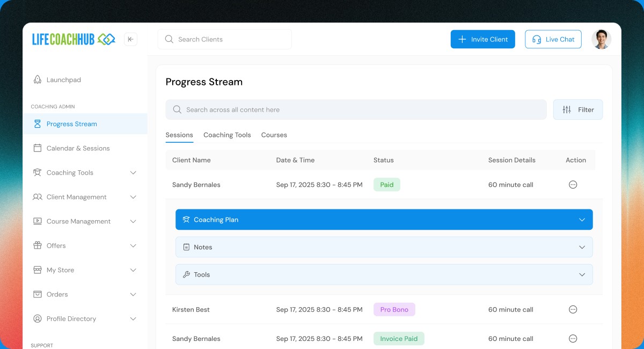Focus the Search Clients field
This screenshot has width=644, height=349.
(x=224, y=39)
